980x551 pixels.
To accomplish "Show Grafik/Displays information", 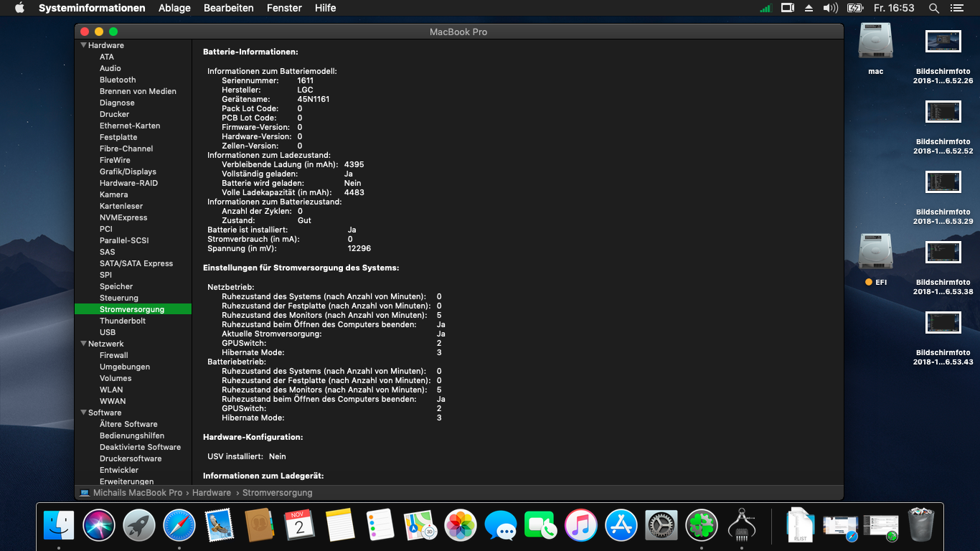I will pyautogui.click(x=128, y=171).
